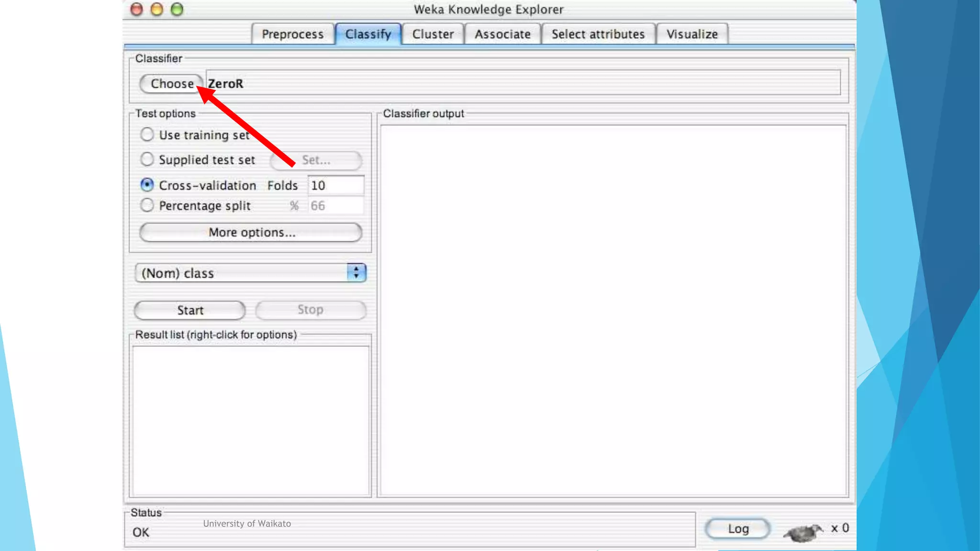
Task: Click the class dropdown stepper arrows
Action: click(356, 273)
